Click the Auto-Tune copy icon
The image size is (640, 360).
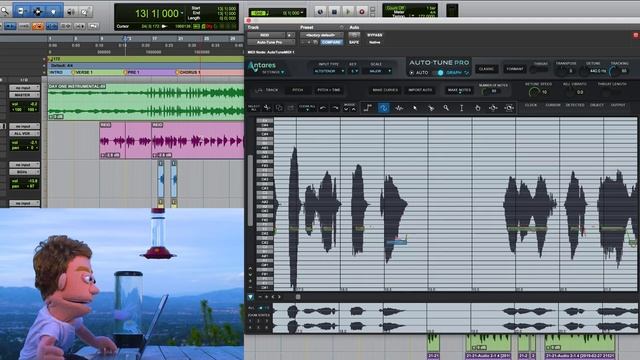pyautogui.click(x=279, y=108)
